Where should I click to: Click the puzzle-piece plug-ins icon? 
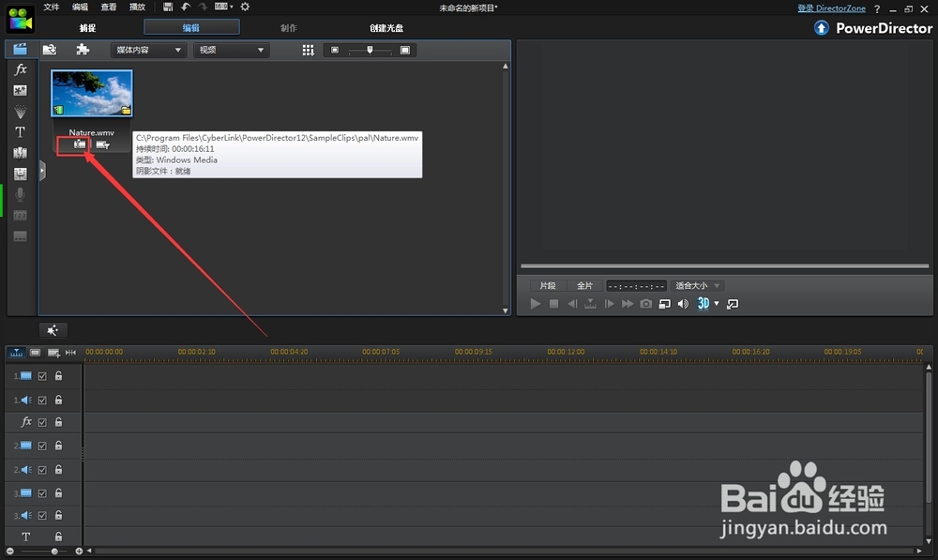[x=83, y=50]
